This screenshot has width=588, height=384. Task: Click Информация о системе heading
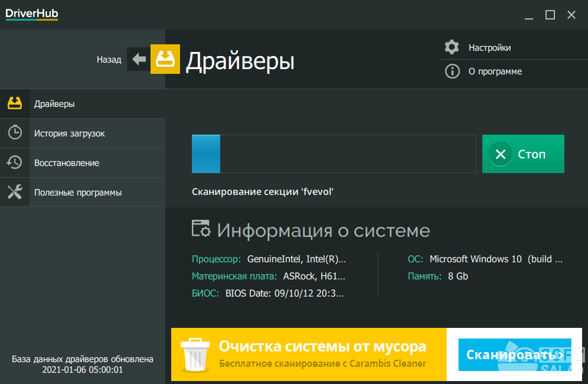(x=324, y=230)
